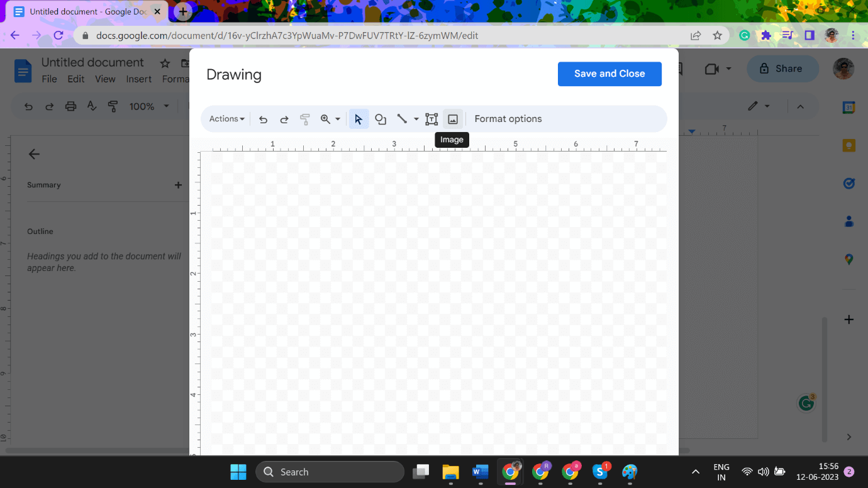Insert an image into the drawing

pyautogui.click(x=452, y=119)
